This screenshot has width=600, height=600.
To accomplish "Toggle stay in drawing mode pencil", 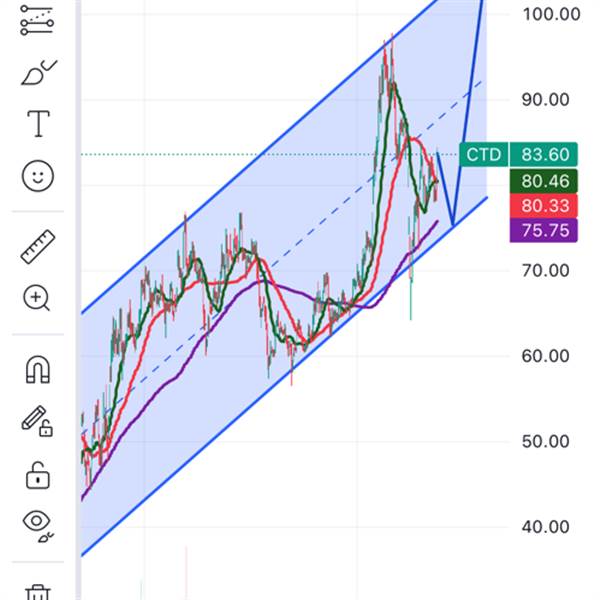I will click(x=37, y=421).
